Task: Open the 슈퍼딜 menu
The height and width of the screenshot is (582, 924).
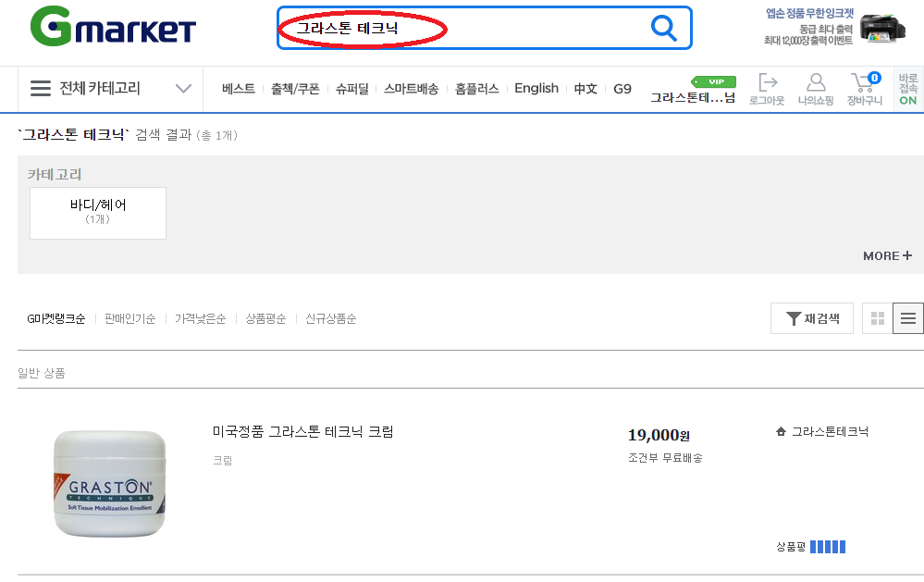Action: 351,89
